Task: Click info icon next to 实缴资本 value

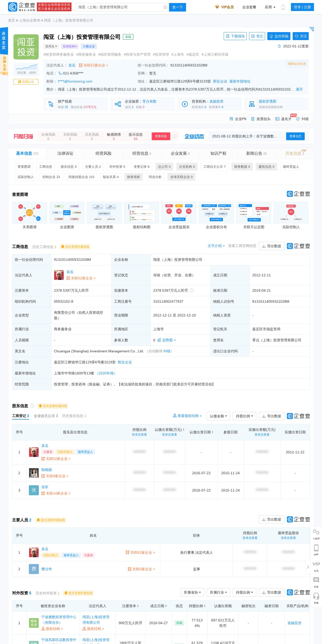Action: pyautogui.click(x=192, y=290)
